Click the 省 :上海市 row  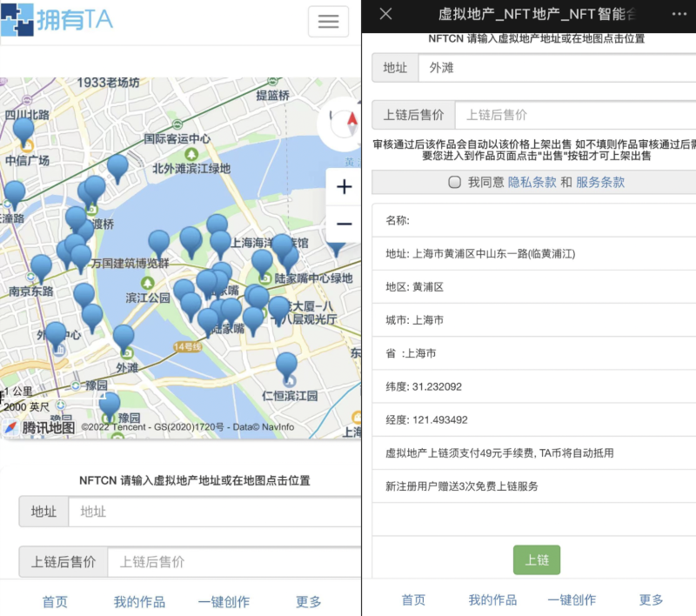click(x=534, y=353)
